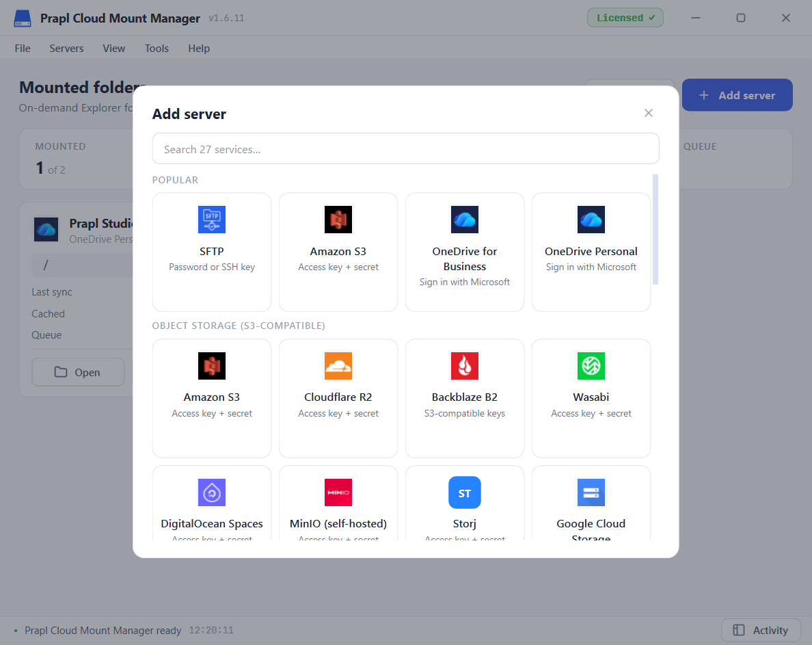
Task: Select the SFTP service icon
Action: click(x=212, y=220)
